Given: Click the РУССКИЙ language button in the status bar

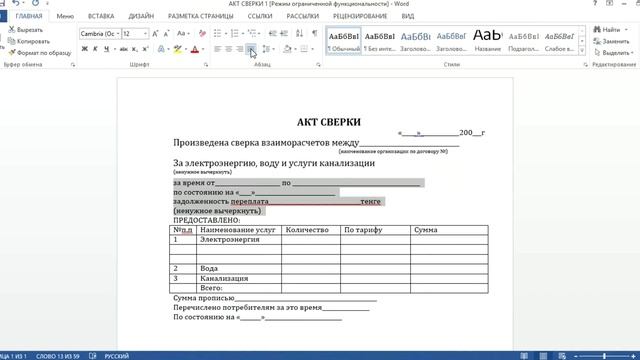Looking at the screenshot, I should pos(116,356).
